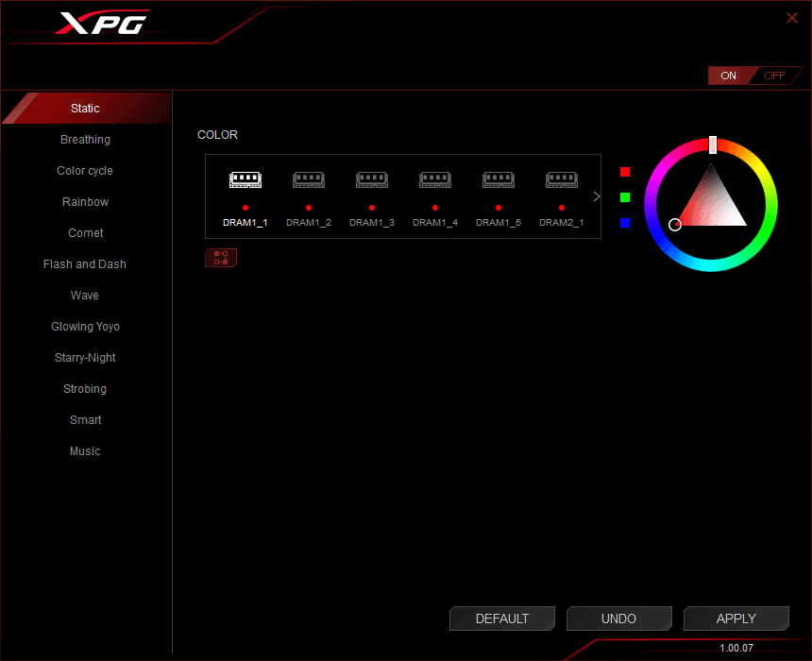
Task: Choose the Starry-Night lighting mode
Action: coord(85,358)
